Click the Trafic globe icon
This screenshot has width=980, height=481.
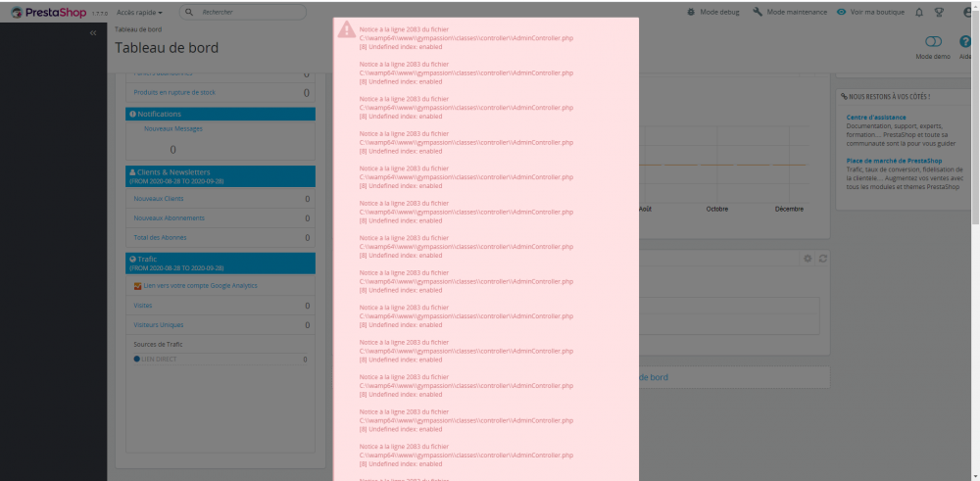coord(132,259)
